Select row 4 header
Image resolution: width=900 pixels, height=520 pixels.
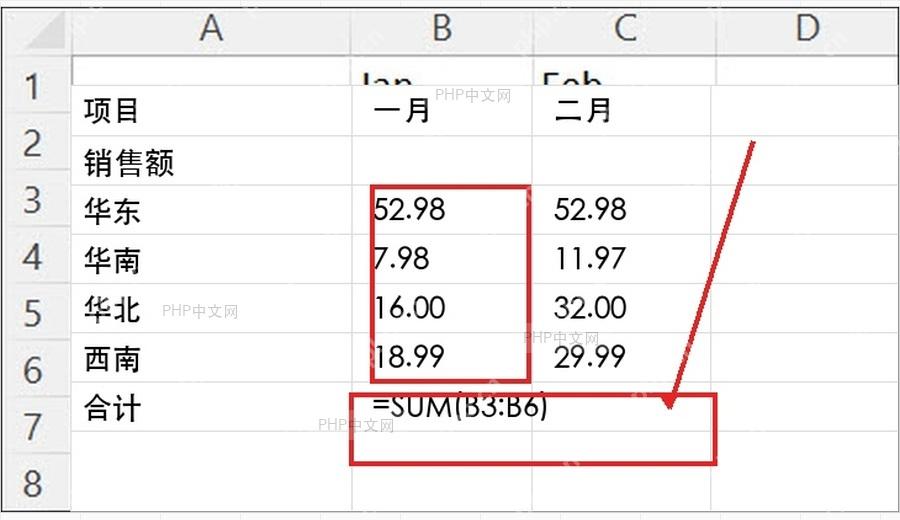pyautogui.click(x=36, y=255)
